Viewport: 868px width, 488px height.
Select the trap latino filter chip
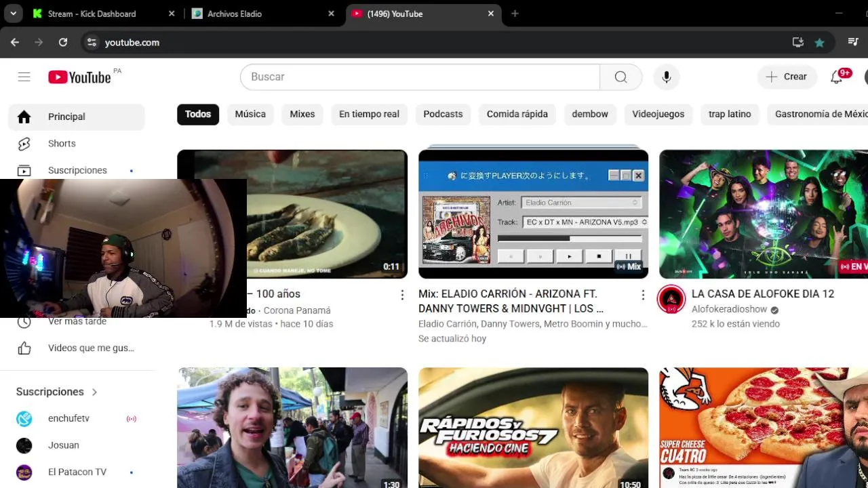tap(730, 114)
